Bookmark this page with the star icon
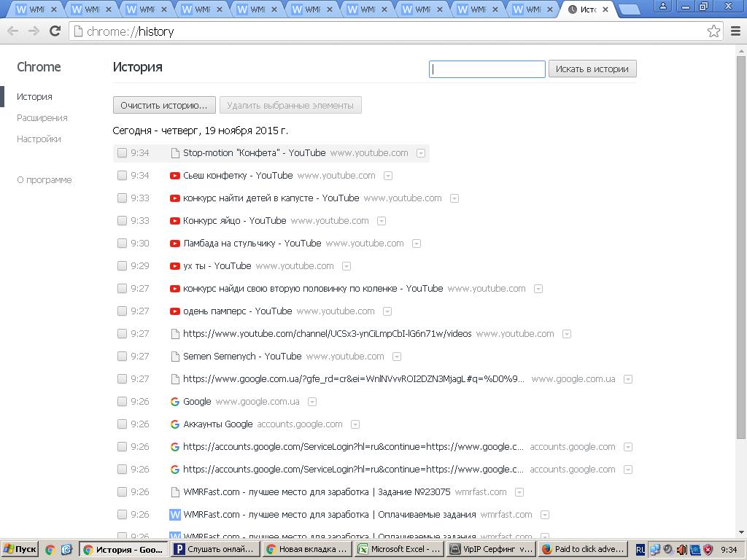The image size is (747, 560). 713,31
